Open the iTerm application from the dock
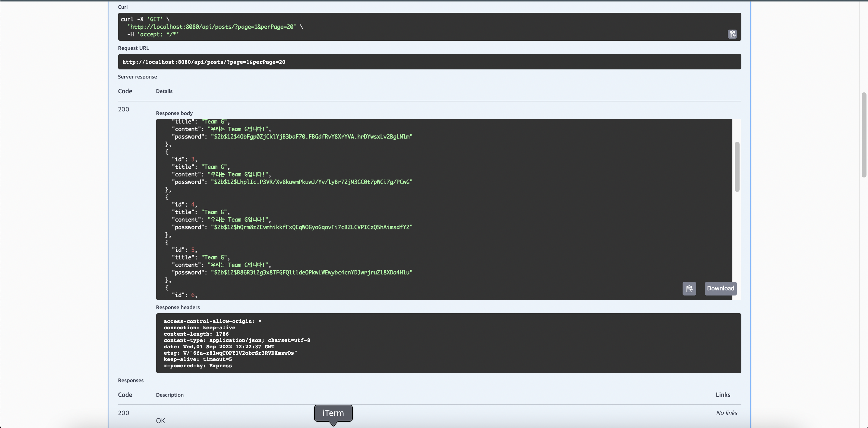Screen dimensions: 868x428 pos(333,413)
